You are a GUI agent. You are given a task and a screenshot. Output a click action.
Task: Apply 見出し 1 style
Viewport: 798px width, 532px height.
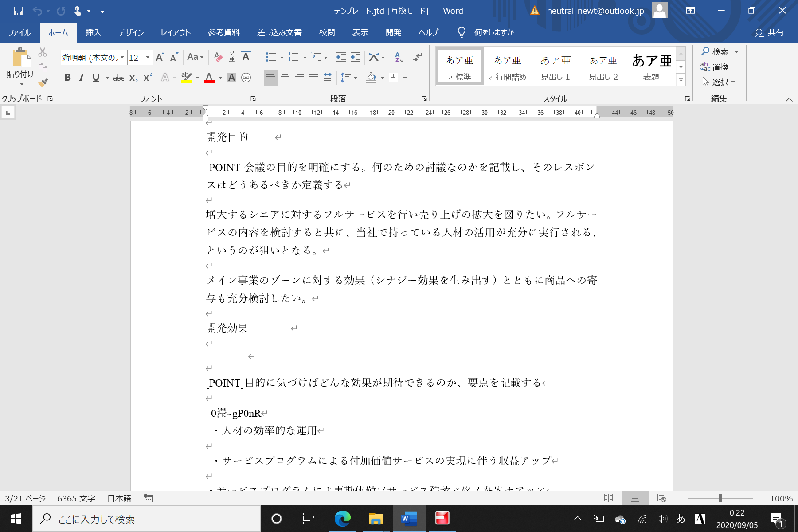point(555,66)
